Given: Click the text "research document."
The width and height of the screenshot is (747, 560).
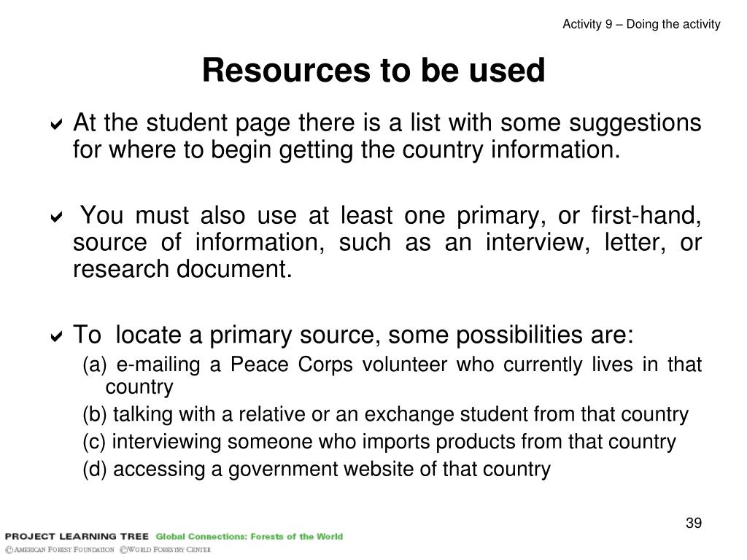Looking at the screenshot, I should [x=182, y=269].
